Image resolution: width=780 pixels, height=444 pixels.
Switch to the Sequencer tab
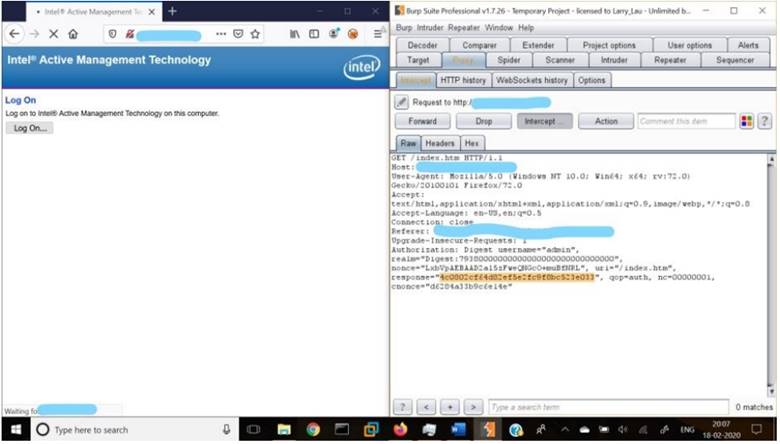click(x=735, y=60)
